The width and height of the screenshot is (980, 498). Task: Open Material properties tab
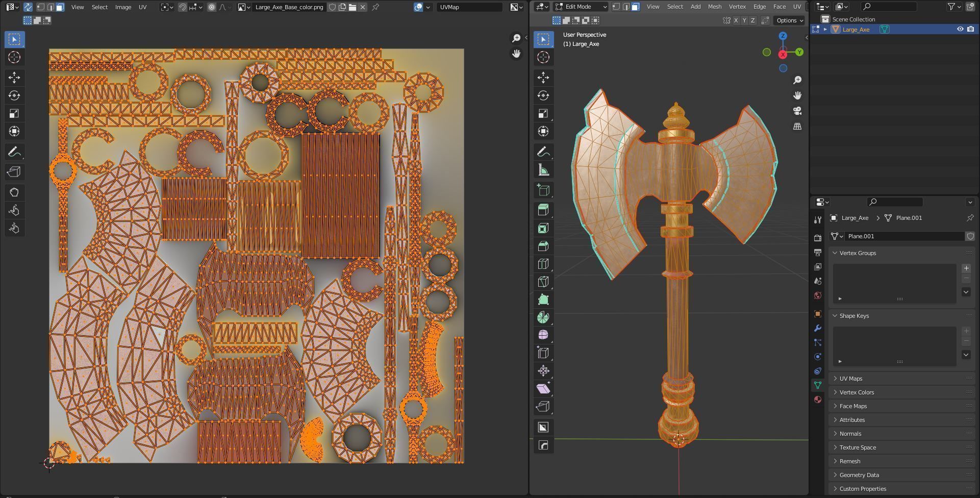click(x=818, y=400)
